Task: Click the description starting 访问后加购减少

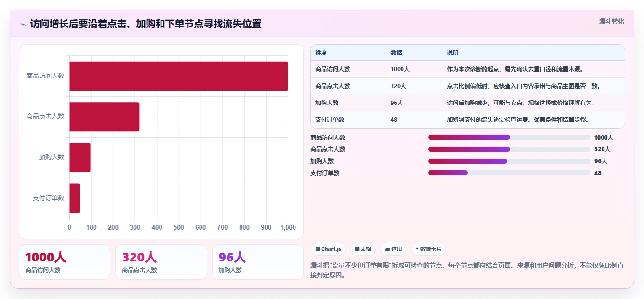Action: (522, 103)
